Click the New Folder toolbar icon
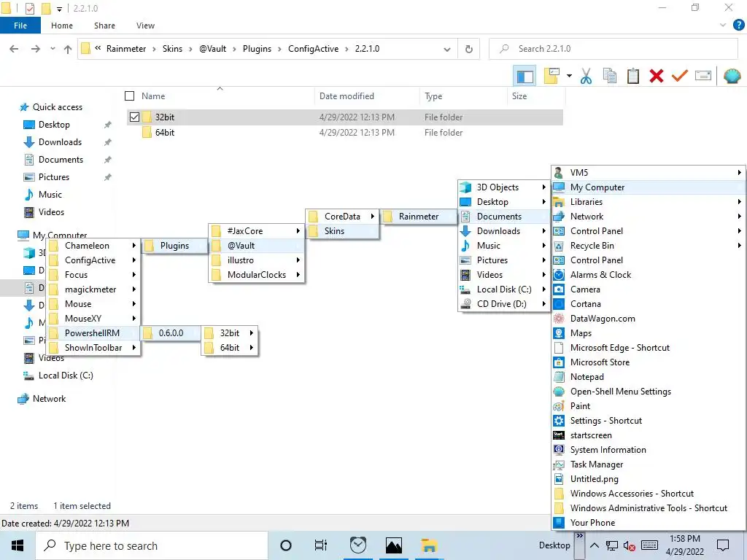This screenshot has width=747, height=560. coord(551,76)
